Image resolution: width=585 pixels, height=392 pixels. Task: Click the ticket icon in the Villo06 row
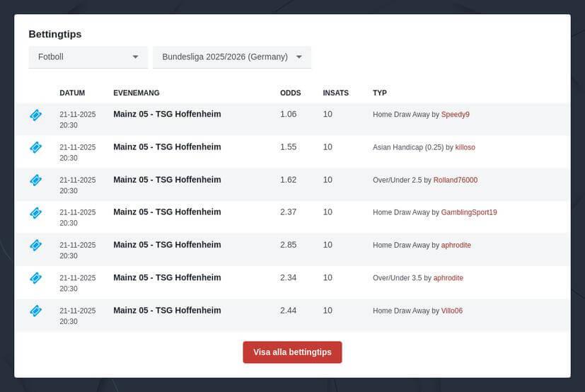pyautogui.click(x=35, y=310)
